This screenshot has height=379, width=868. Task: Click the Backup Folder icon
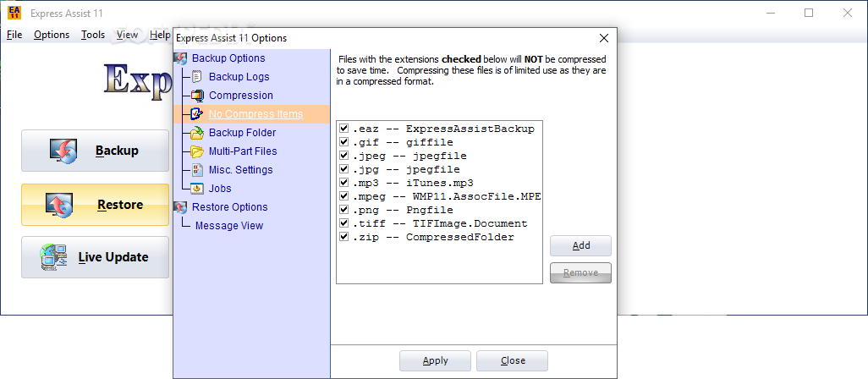pos(197,133)
